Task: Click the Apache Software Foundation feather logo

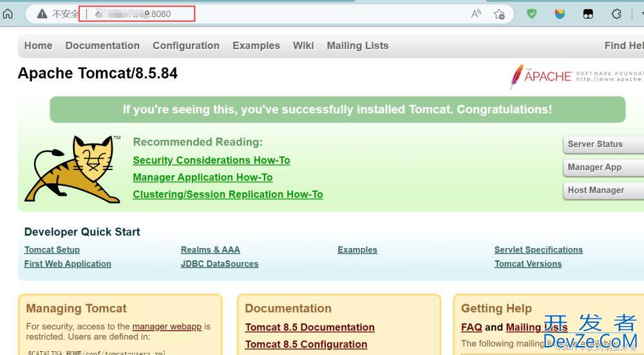Action: pos(576,76)
